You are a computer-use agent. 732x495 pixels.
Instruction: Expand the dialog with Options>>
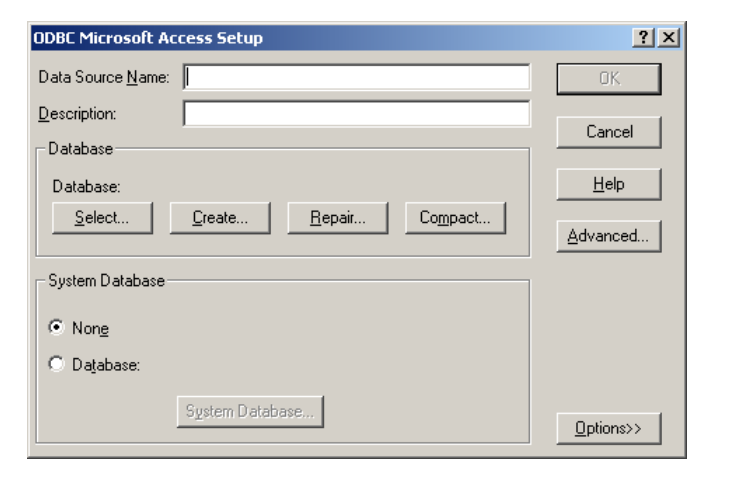point(609,428)
